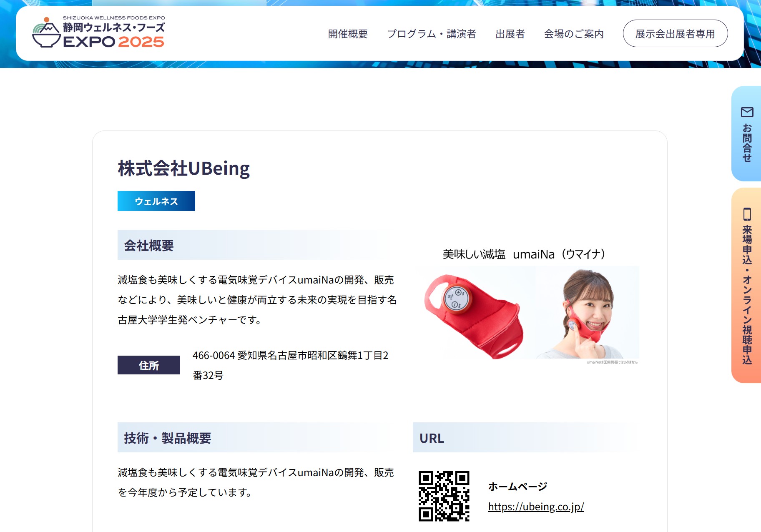Screen dimensions: 761x532
Task: Click the QR code beside the homepage link
Action: pyautogui.click(x=444, y=496)
